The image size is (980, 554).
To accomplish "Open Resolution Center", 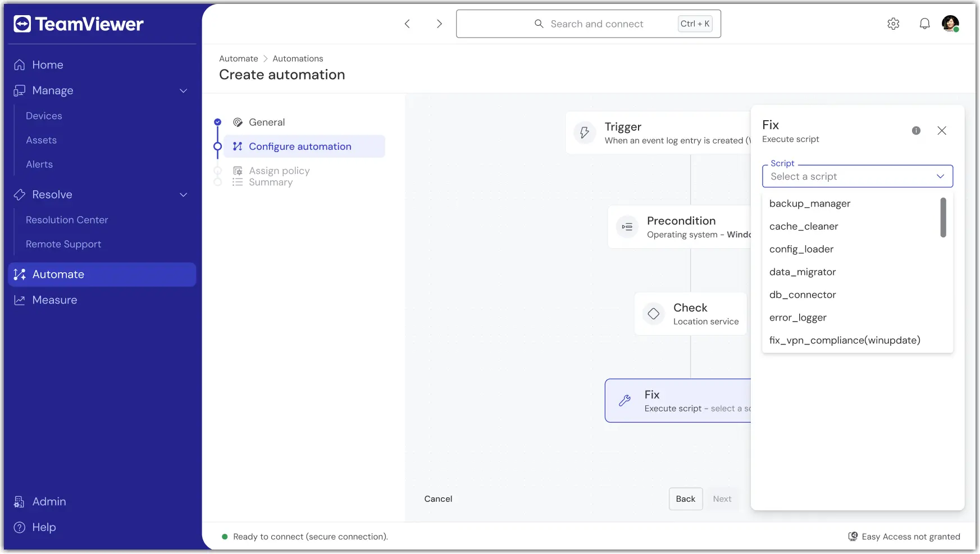I will 67,220.
